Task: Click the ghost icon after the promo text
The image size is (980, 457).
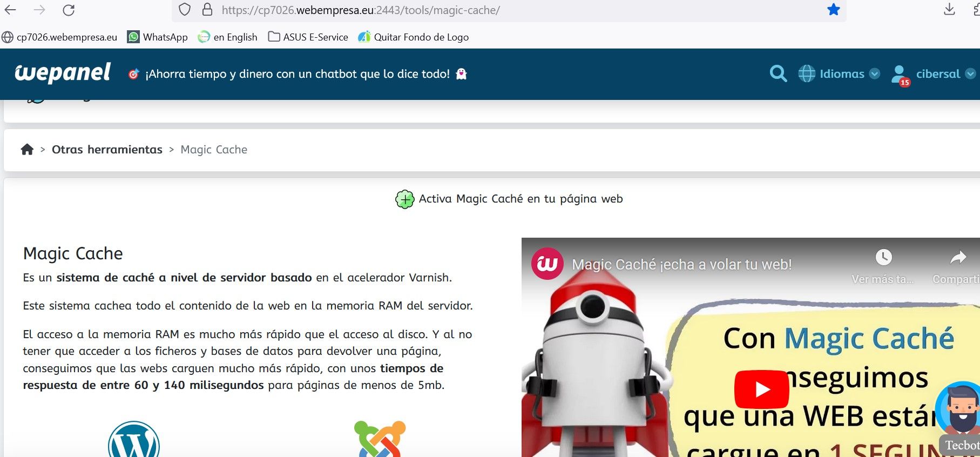Action: tap(461, 74)
